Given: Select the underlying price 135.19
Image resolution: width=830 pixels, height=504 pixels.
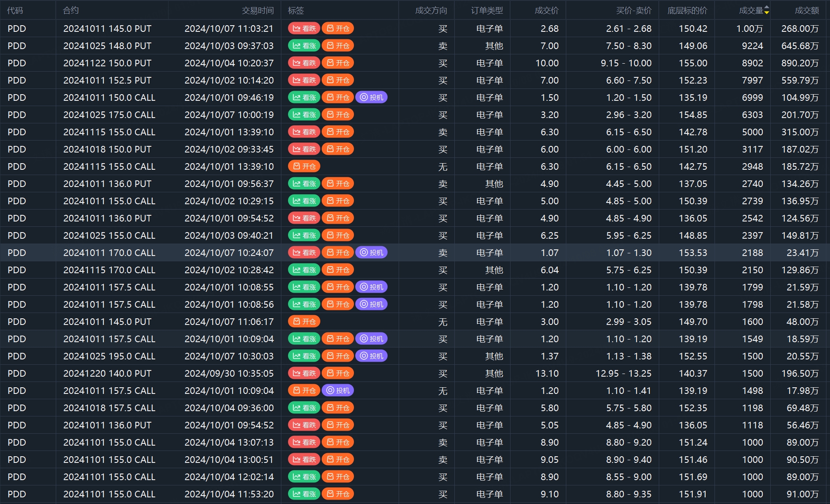Looking at the screenshot, I should (x=693, y=97).
